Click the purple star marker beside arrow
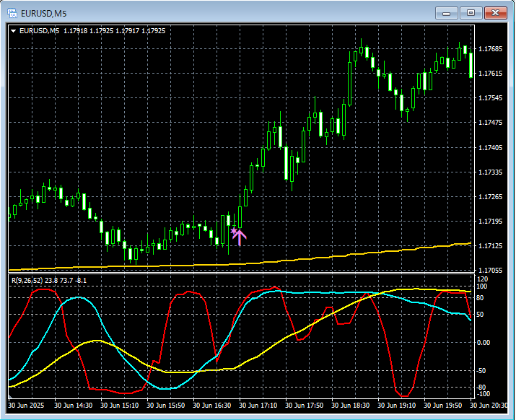516x420 pixels. point(233,231)
